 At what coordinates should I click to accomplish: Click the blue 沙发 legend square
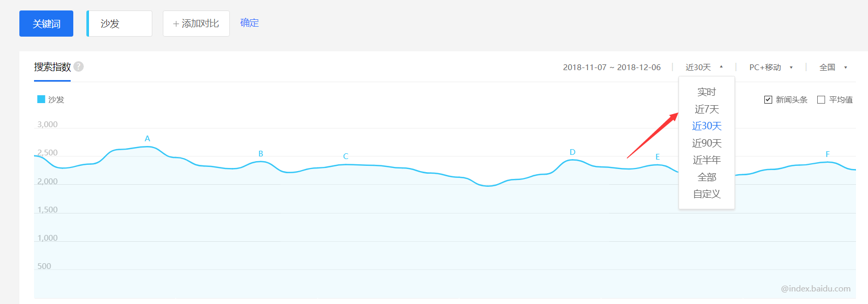[x=41, y=99]
